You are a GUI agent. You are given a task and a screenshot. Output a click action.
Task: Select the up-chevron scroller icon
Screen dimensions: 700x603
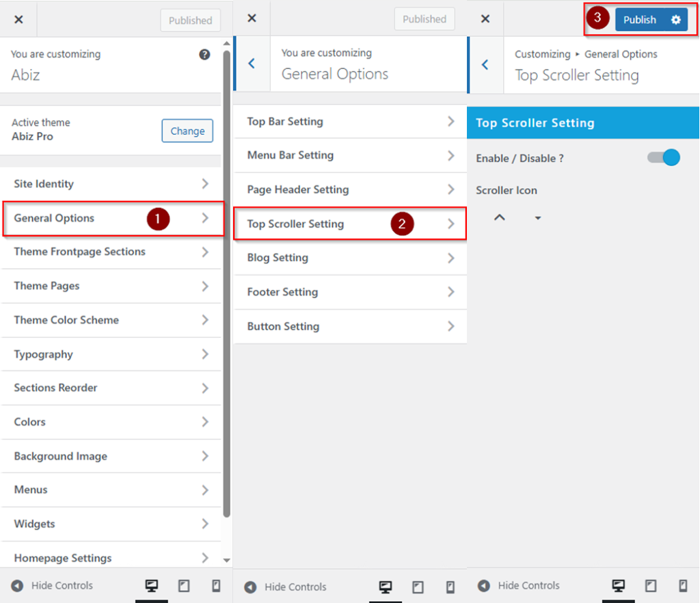[500, 217]
